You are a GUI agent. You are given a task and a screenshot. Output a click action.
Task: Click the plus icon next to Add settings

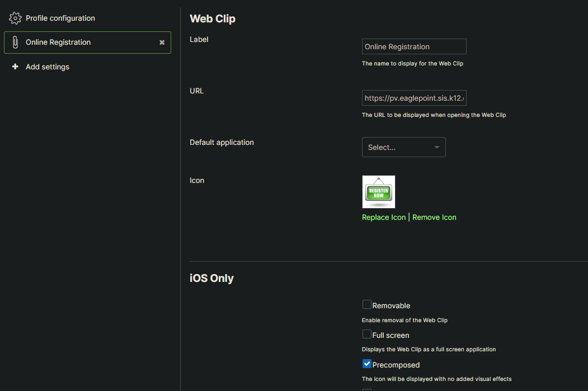pyautogui.click(x=15, y=67)
